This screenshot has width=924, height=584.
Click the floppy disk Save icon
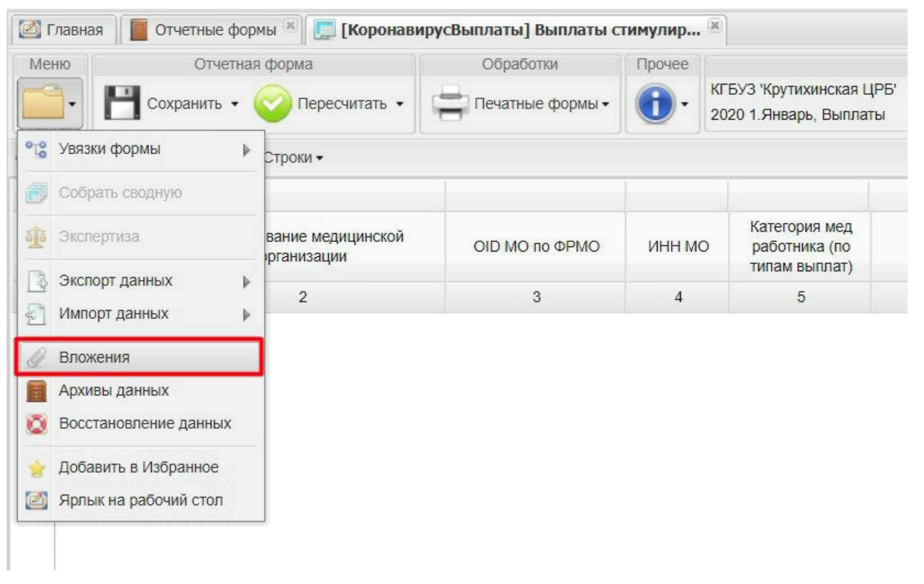[122, 103]
